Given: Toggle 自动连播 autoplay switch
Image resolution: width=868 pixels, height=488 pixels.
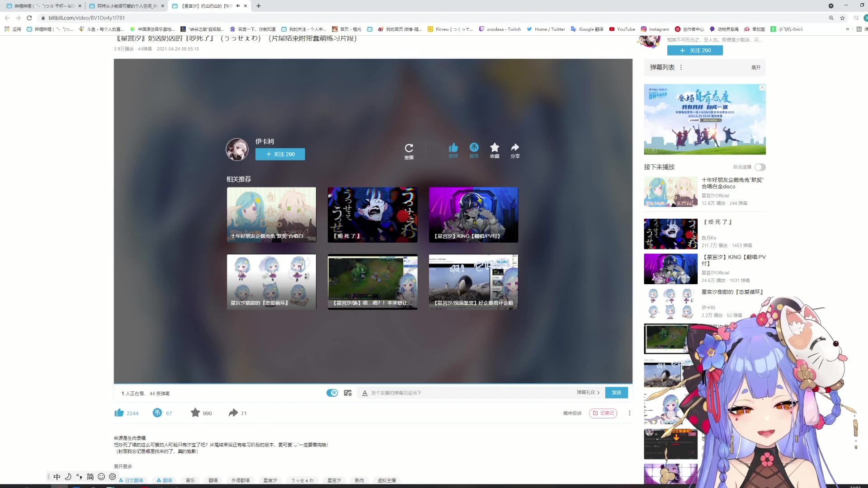Looking at the screenshot, I should (x=760, y=167).
